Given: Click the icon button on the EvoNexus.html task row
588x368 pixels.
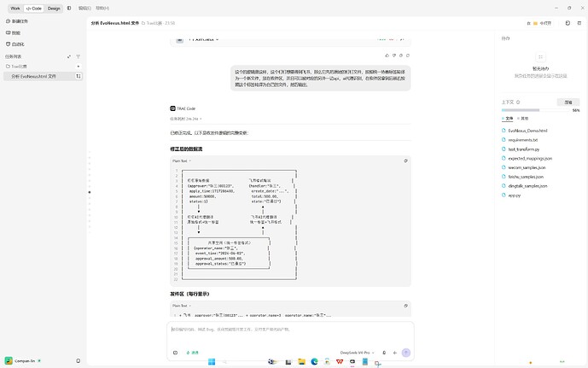Looking at the screenshot, I should point(79,76).
